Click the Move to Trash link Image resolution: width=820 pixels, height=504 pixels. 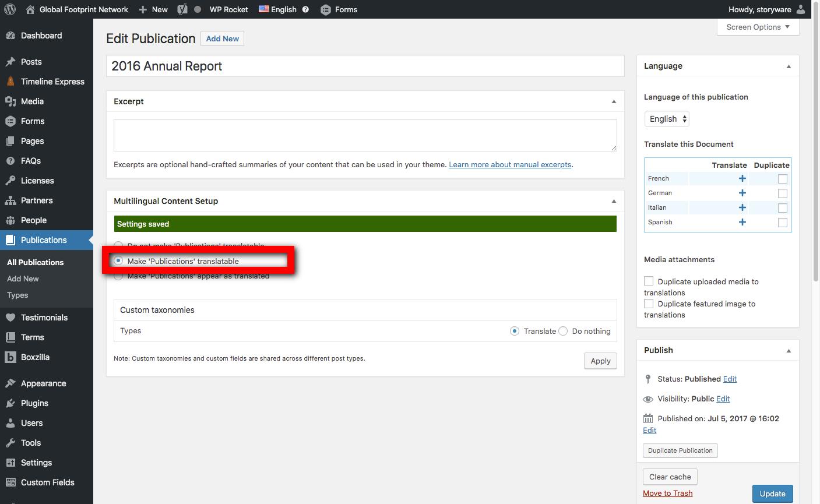coord(667,493)
